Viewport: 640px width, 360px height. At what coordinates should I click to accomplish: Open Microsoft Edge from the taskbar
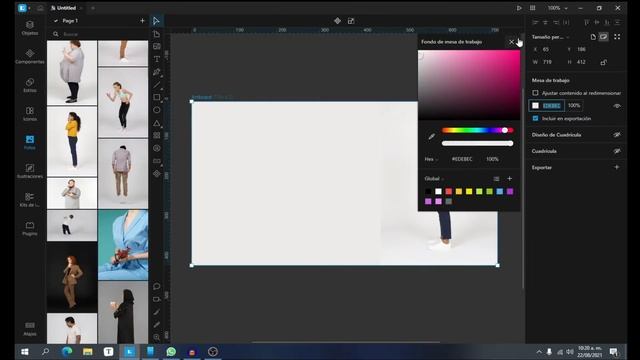tap(67, 351)
